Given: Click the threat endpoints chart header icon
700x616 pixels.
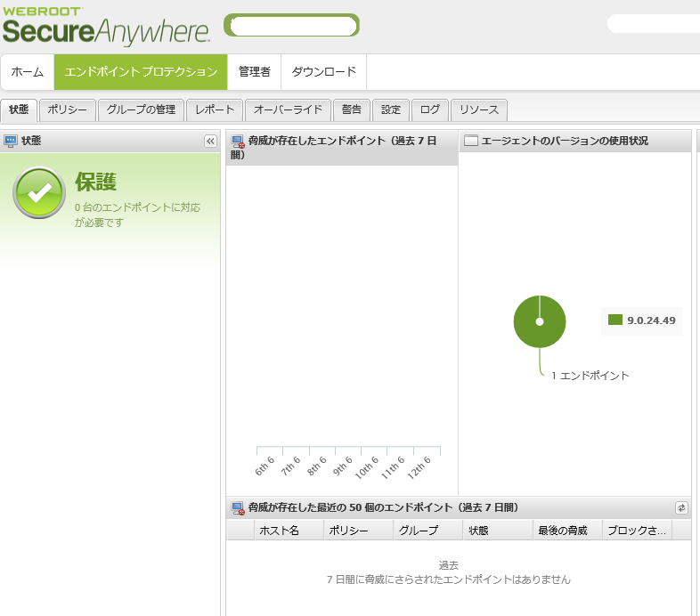Looking at the screenshot, I should pos(238,142).
